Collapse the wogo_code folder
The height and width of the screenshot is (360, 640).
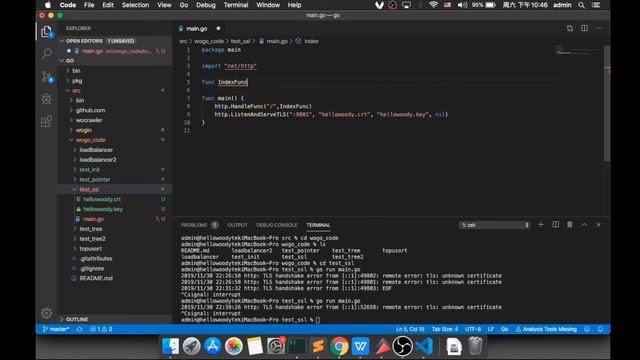114,140
